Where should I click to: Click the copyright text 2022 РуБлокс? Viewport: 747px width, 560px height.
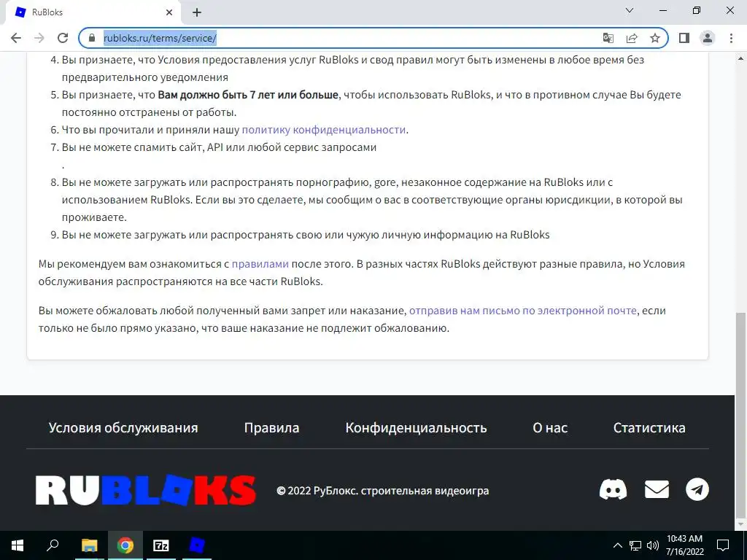click(x=382, y=491)
